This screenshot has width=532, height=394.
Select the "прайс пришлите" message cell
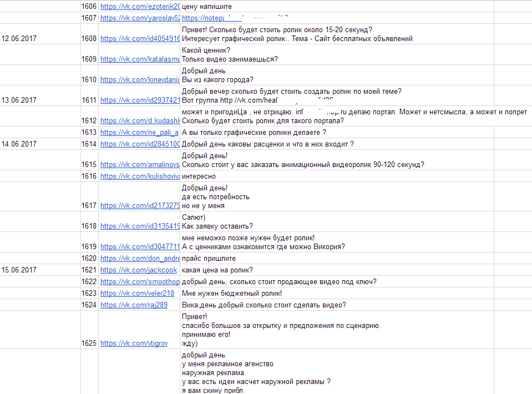pyautogui.click(x=277, y=259)
